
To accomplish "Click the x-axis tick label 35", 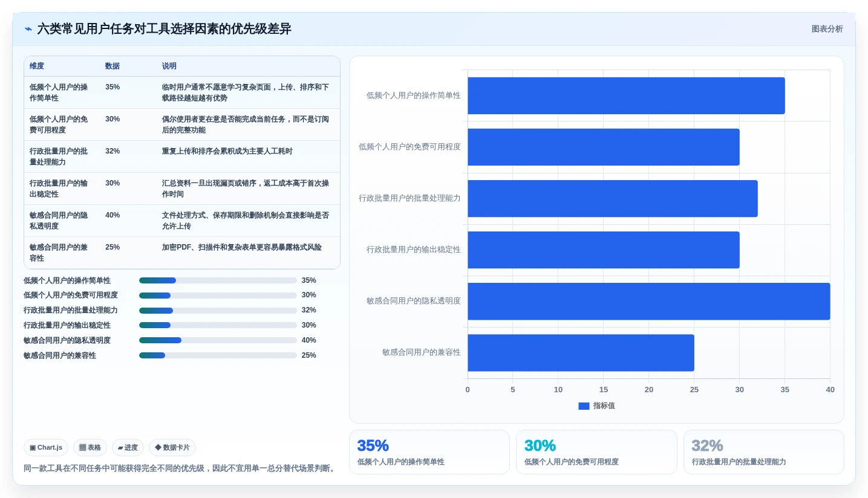I will pos(785,390).
